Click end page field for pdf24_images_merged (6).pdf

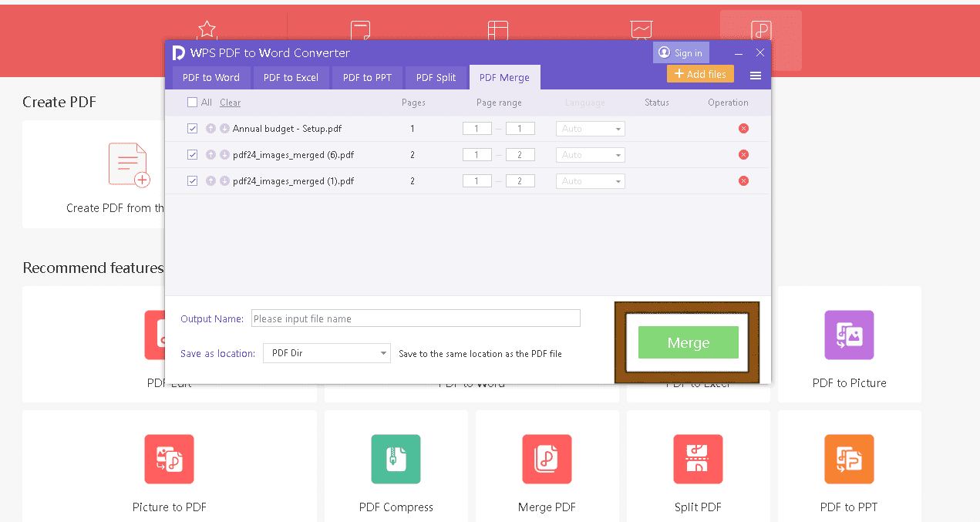click(520, 155)
